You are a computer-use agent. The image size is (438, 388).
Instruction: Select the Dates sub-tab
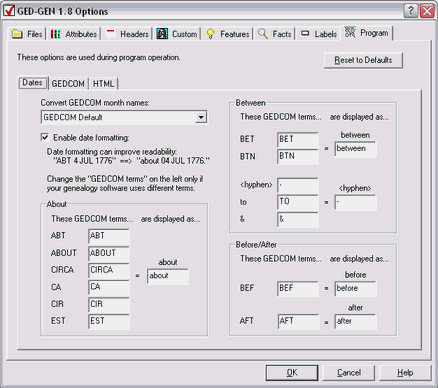click(x=32, y=83)
